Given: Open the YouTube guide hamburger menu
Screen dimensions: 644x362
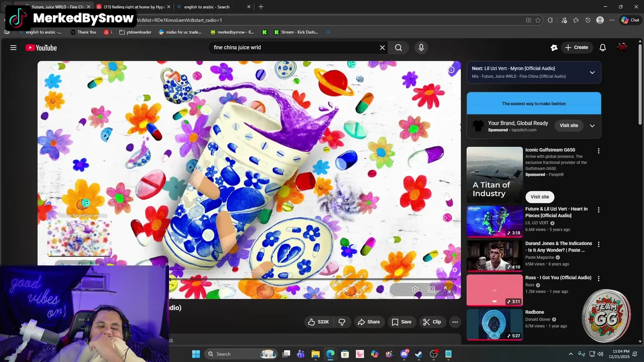Looking at the screenshot, I should pyautogui.click(x=14, y=48).
